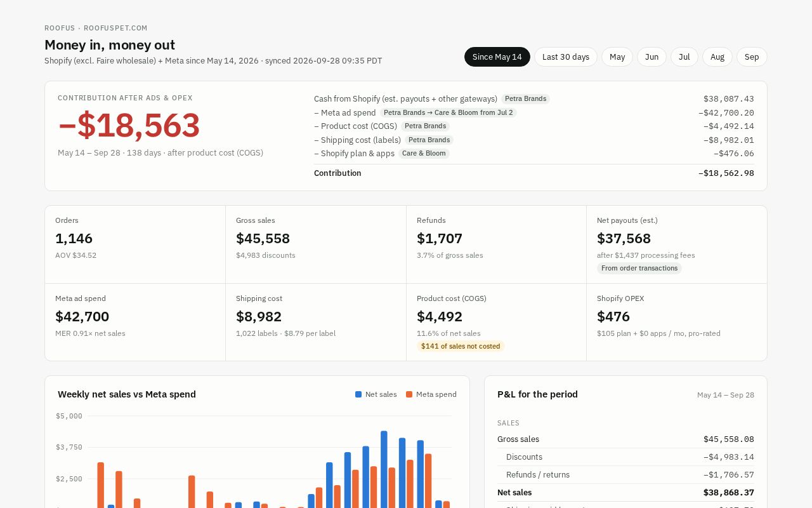Select the –$42,700.20 Meta ad spend amount
The height and width of the screenshot is (508, 812).
click(726, 113)
